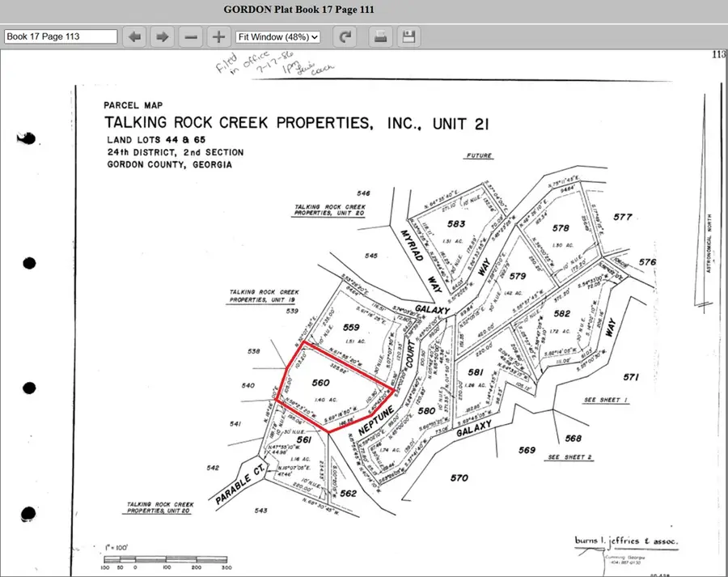Click inside the Book 17 Page 113 field
The width and height of the screenshot is (728, 577).
click(60, 36)
